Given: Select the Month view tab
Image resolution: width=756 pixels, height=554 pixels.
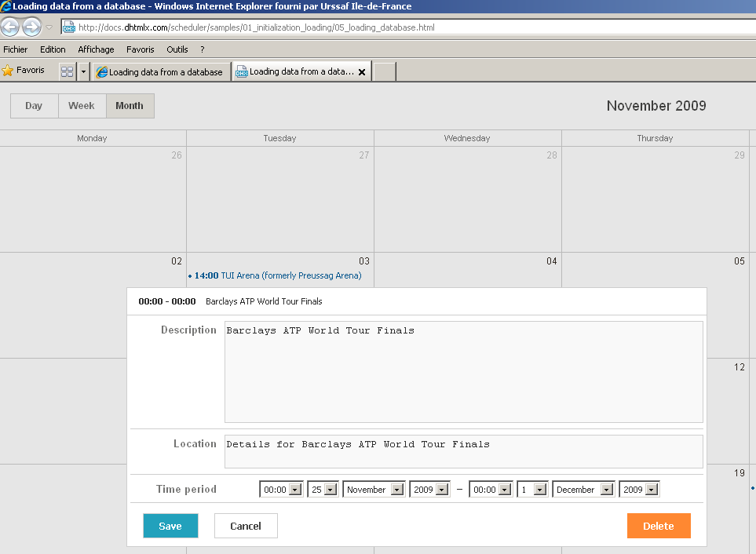Looking at the screenshot, I should (x=130, y=106).
